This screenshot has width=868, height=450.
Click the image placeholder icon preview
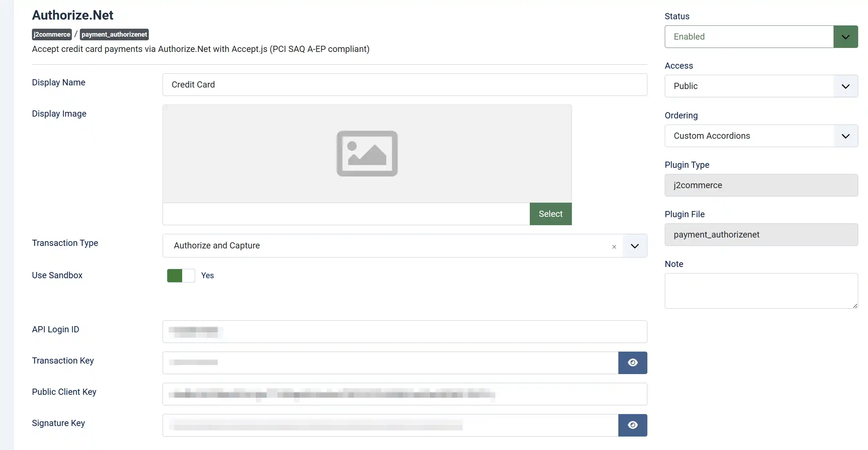[367, 154]
